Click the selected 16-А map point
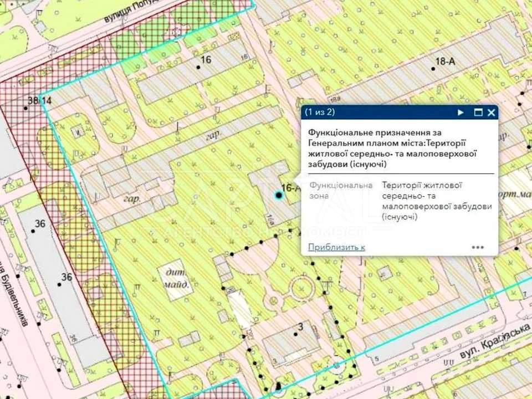 pos(279,195)
